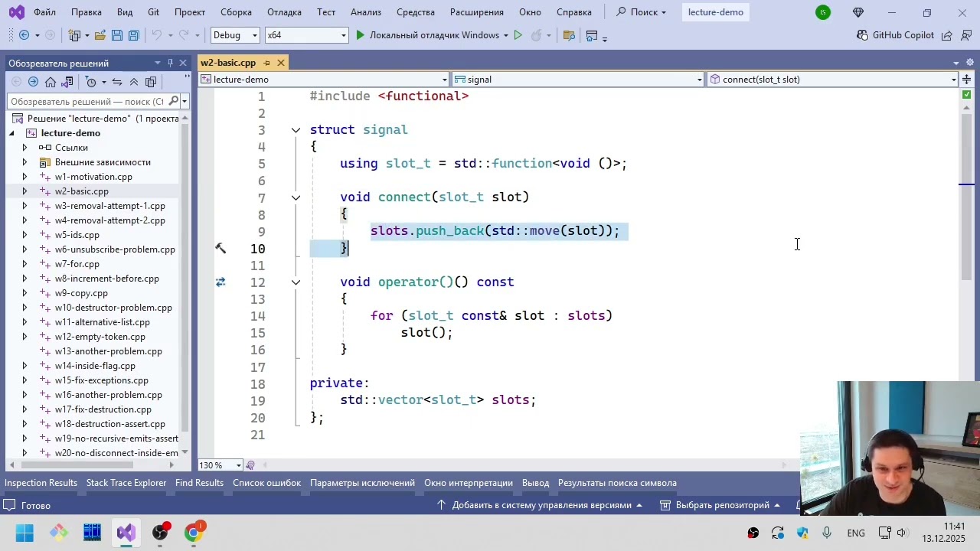Click Добавить в систему управления версиями

(x=541, y=505)
